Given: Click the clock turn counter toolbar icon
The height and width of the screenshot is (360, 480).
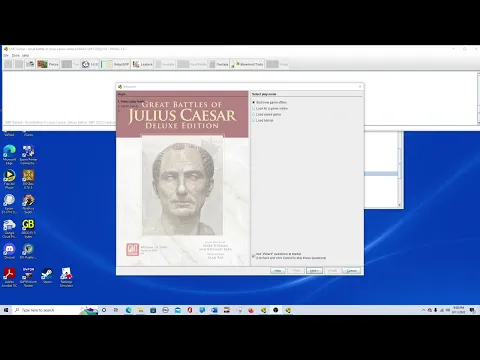Looking at the screenshot, I should (x=90, y=64).
